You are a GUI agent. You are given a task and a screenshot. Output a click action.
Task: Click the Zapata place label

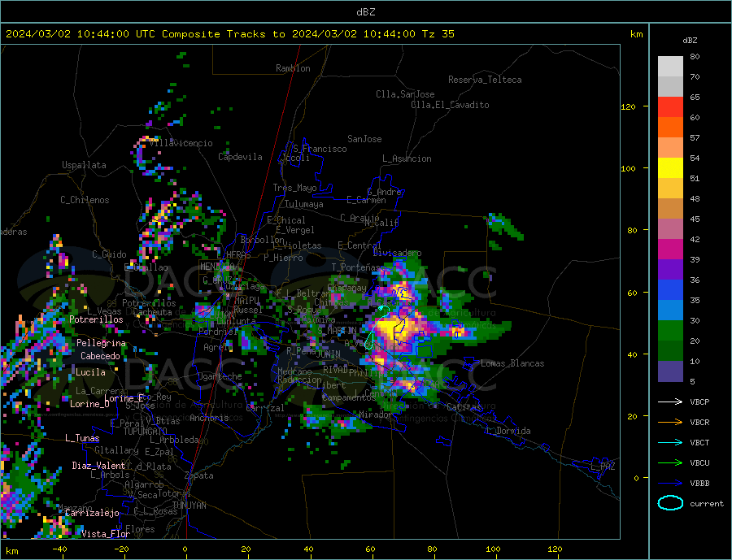point(199,475)
